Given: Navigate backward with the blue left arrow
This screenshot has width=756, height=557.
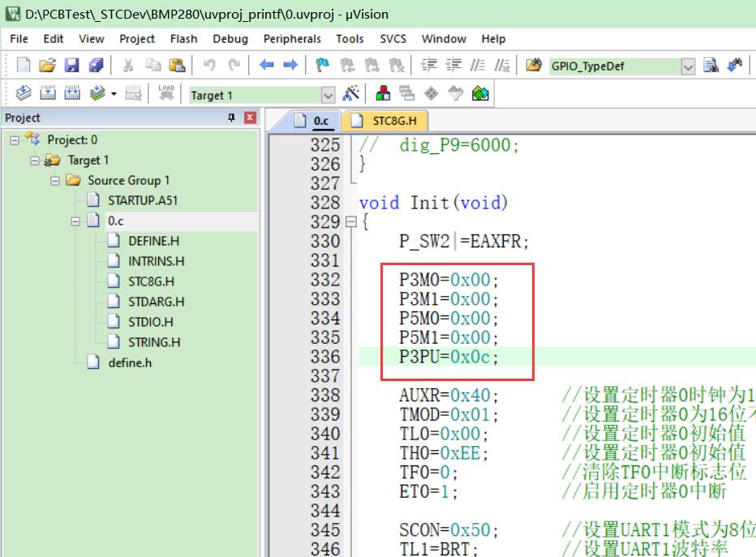Looking at the screenshot, I should (x=266, y=65).
